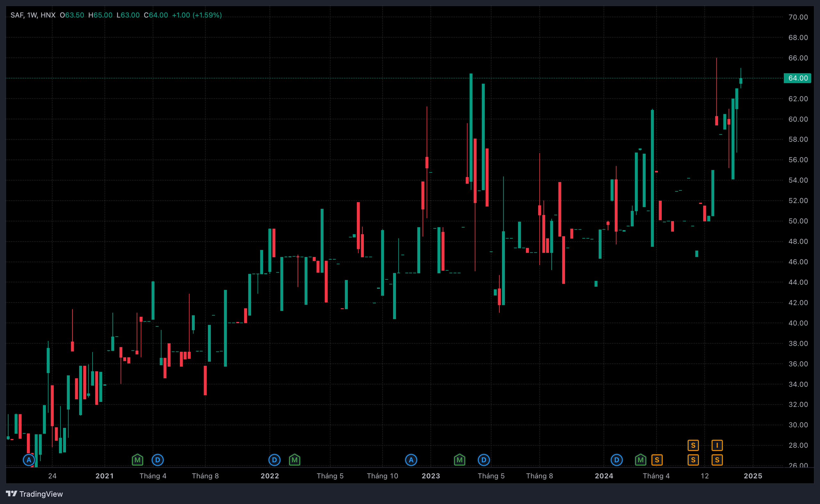Click the orange S marker above Tháng 4 2024
820x504 pixels.
pos(657,460)
